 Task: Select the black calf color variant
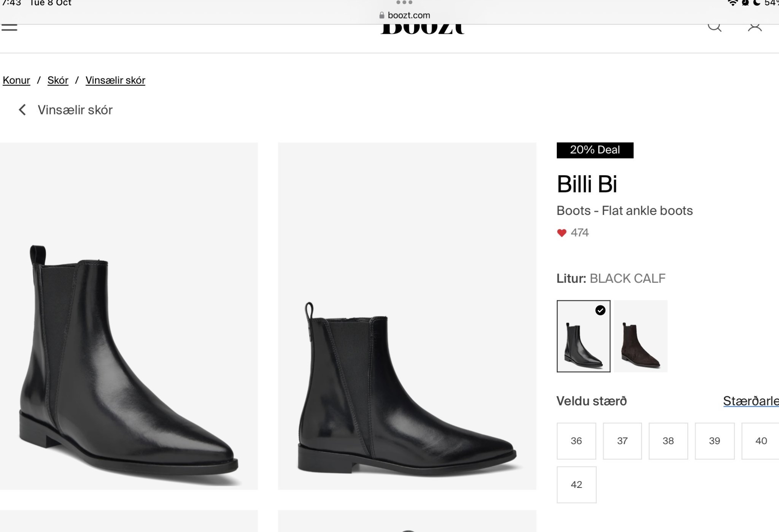point(583,336)
